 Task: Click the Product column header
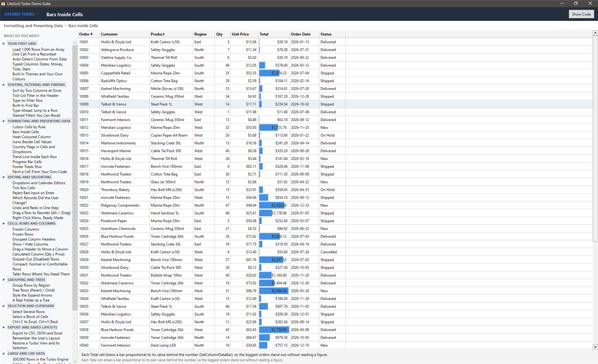coord(171,34)
